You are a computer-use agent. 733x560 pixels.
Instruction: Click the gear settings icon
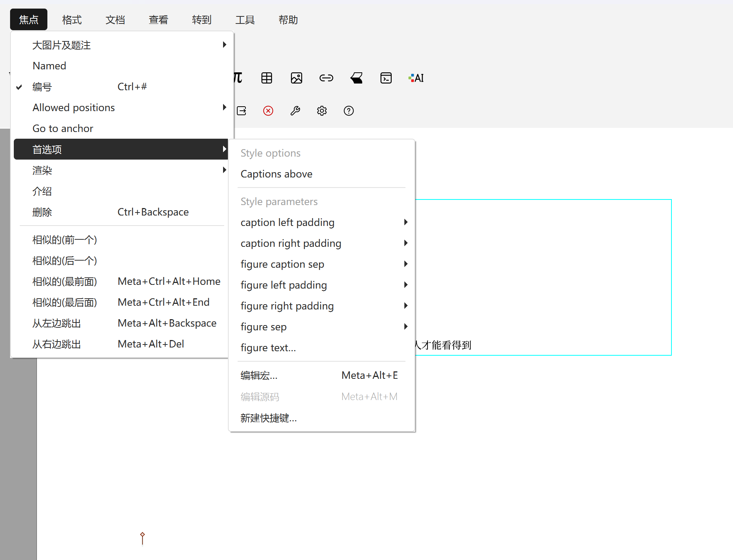322,111
